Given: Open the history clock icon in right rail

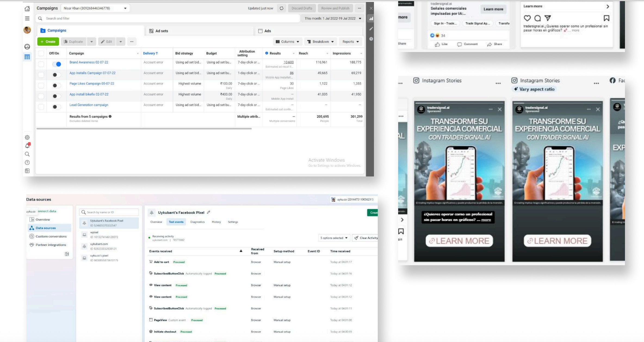Looking at the screenshot, I should point(371,39).
